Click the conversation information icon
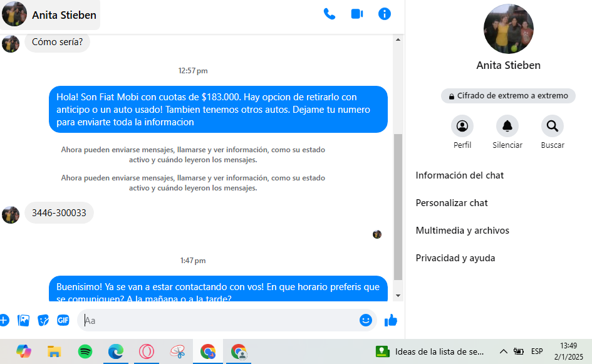Viewport: 592px width, 364px height. click(x=385, y=14)
